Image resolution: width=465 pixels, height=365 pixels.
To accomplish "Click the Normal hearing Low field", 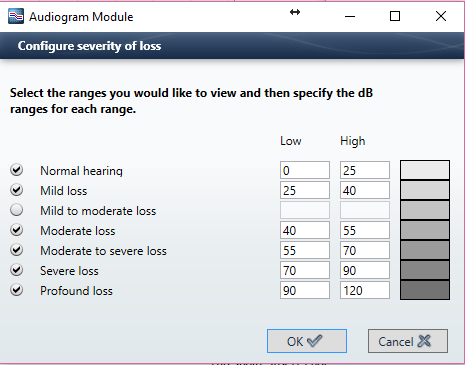I will tap(305, 170).
